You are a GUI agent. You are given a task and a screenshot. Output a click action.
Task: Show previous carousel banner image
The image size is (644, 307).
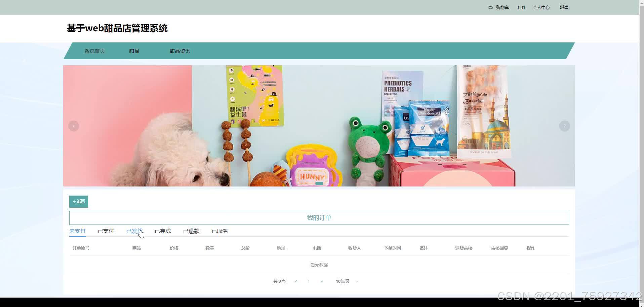pos(74,126)
